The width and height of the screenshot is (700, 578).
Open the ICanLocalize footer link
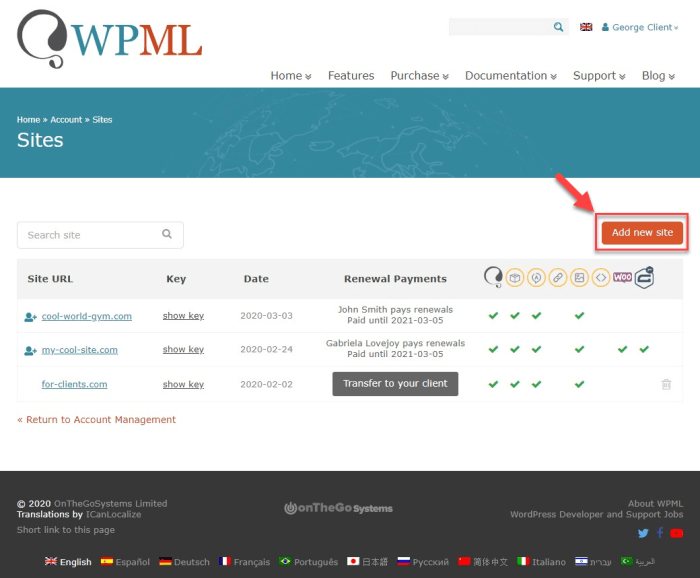[113, 514]
